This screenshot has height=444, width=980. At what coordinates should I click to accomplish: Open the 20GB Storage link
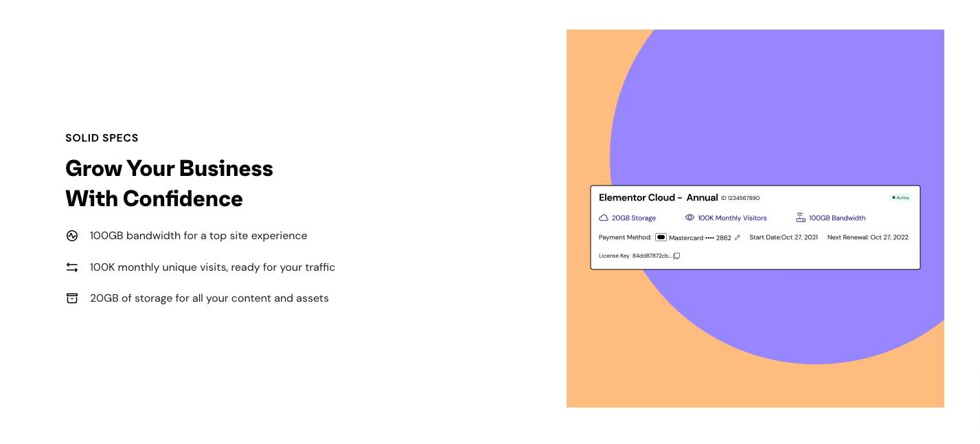coord(634,218)
